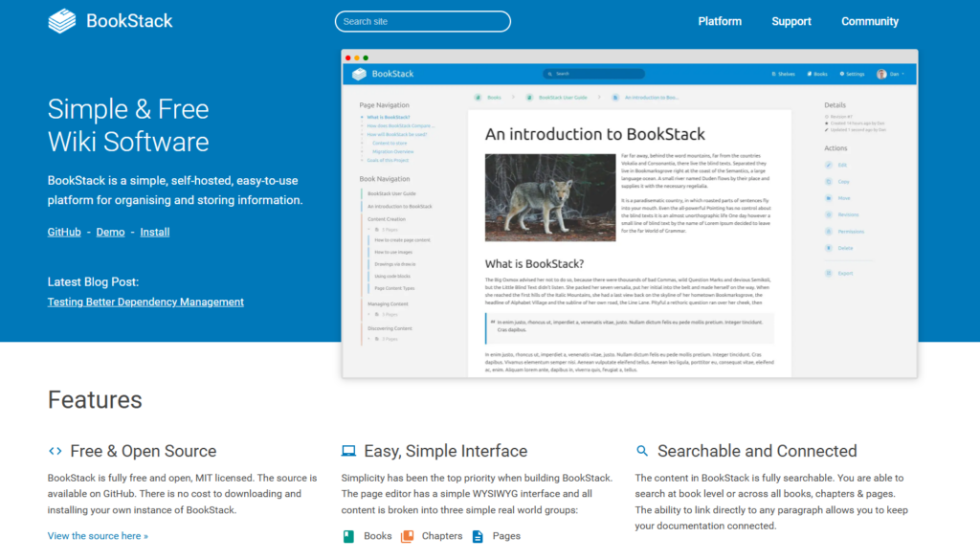Go to the Community menu item
This screenshot has width=980, height=560.
point(870,21)
